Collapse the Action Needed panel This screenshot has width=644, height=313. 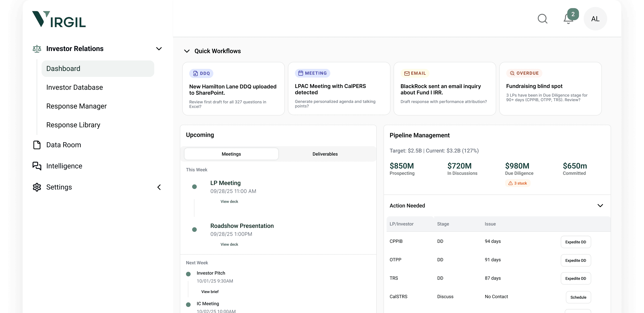(x=601, y=205)
